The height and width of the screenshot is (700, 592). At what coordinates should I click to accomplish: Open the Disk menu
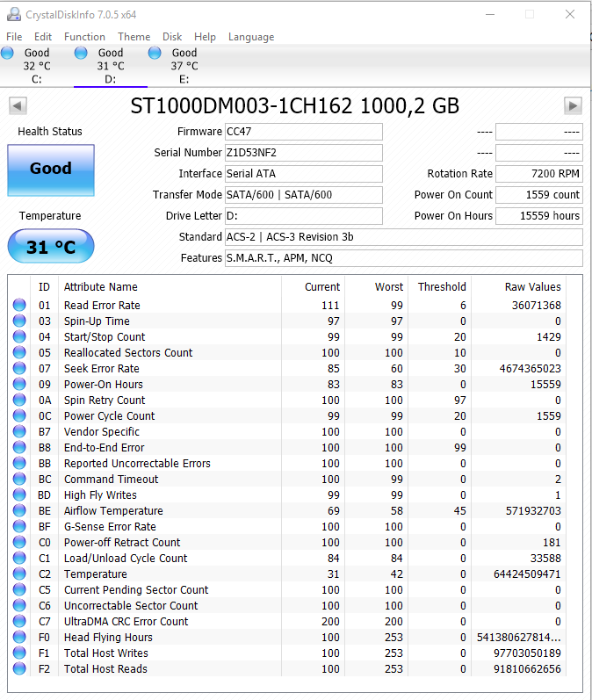(172, 37)
